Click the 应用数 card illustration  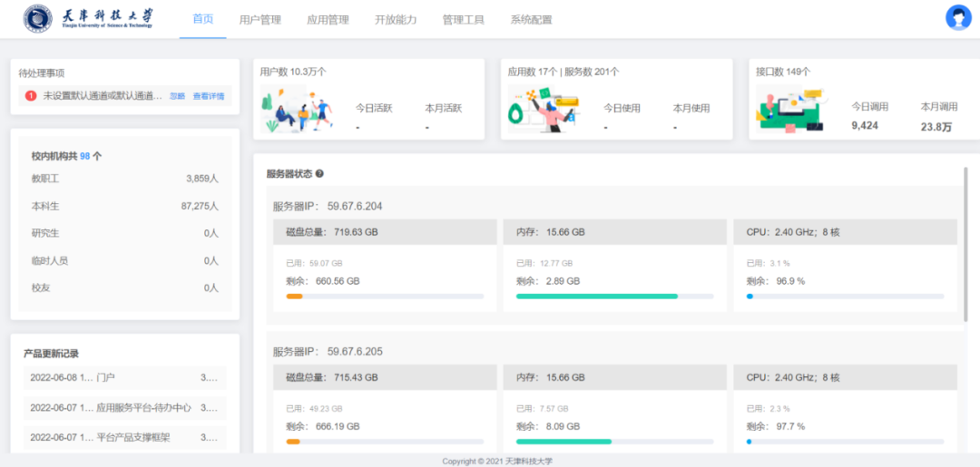543,111
